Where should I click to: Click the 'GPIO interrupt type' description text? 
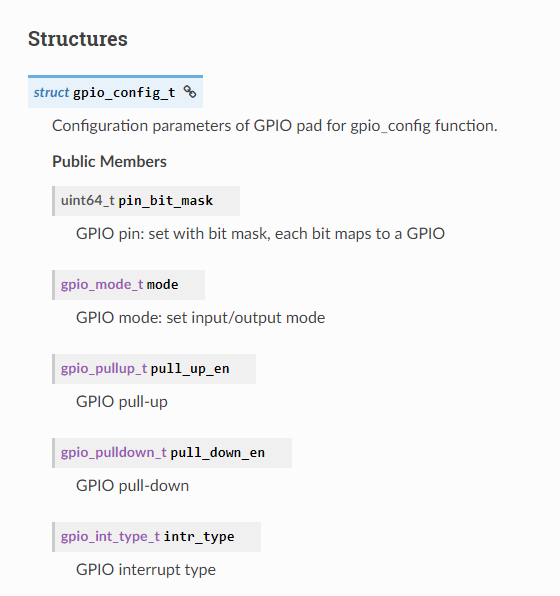(146, 570)
